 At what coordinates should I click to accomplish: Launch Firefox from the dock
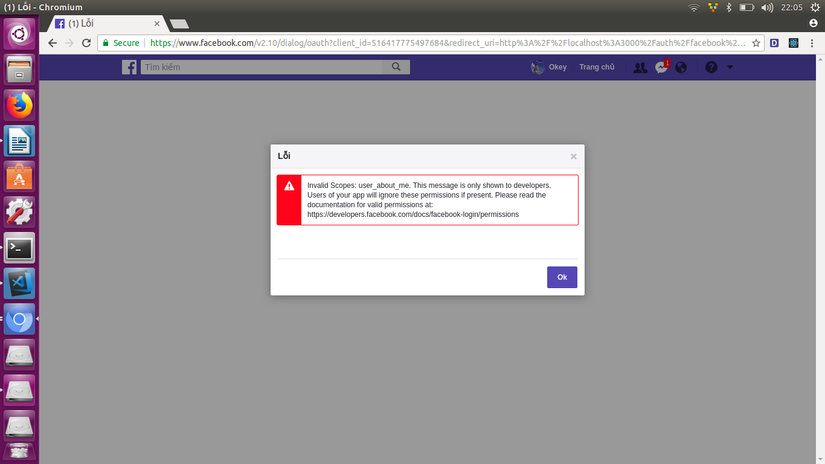(19, 105)
